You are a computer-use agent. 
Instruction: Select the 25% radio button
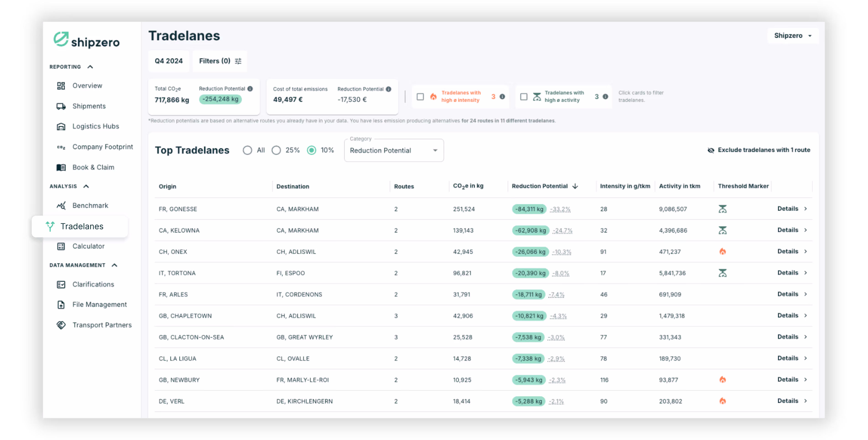click(x=276, y=150)
